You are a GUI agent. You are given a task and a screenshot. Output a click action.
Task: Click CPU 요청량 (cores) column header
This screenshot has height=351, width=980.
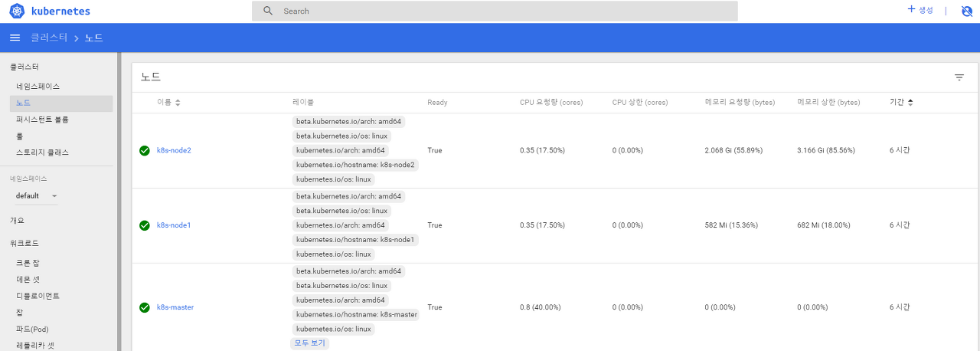[551, 102]
